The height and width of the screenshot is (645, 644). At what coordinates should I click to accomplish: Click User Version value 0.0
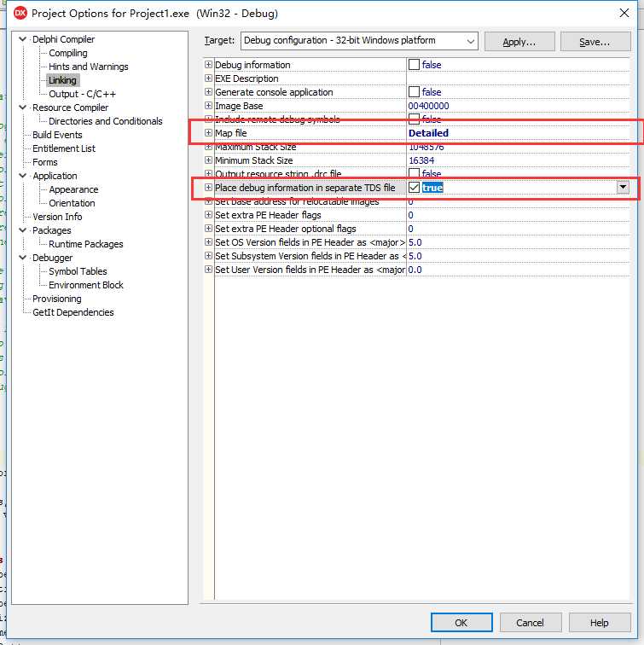[415, 270]
